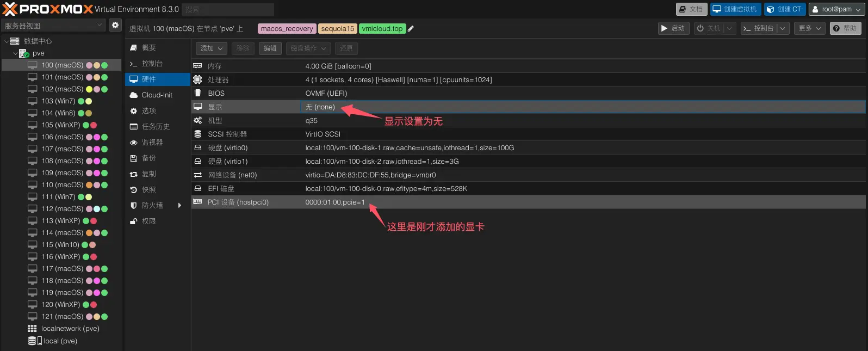Open the 选项 options section
The image size is (868, 351).
click(x=158, y=110)
